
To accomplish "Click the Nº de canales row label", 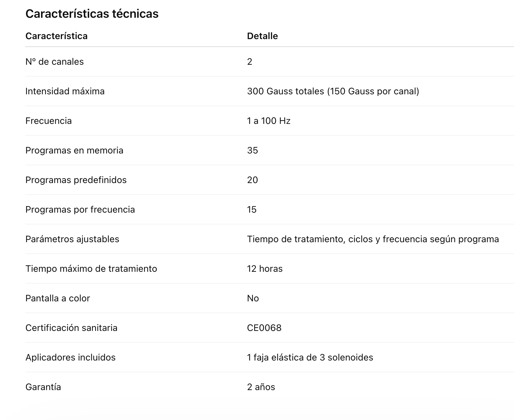I will click(55, 61).
